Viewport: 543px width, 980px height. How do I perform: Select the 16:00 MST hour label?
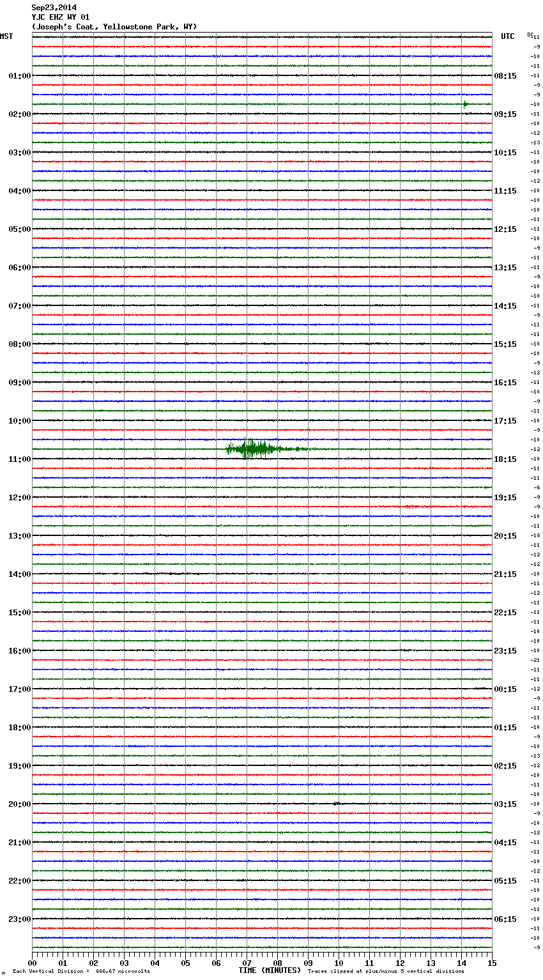(x=20, y=651)
